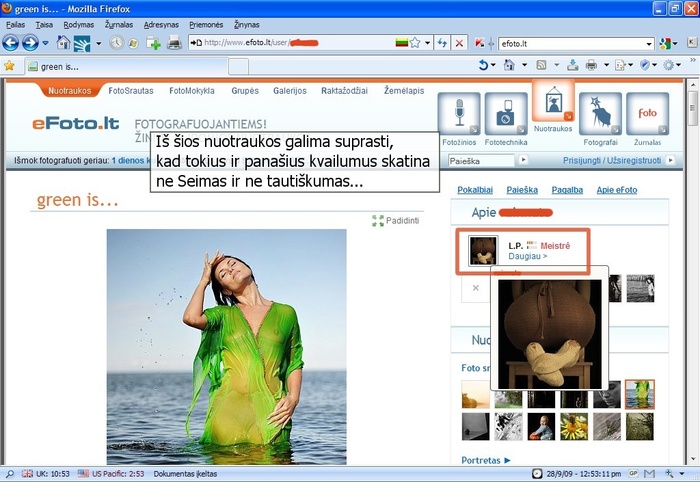Open the Žurnalas foto icon

[648, 114]
